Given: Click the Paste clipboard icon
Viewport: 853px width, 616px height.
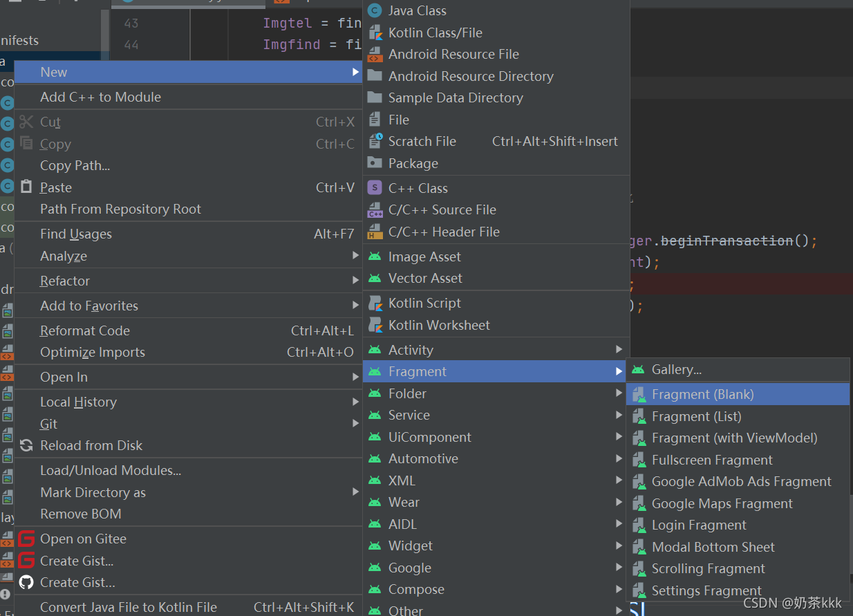Looking at the screenshot, I should (x=26, y=187).
